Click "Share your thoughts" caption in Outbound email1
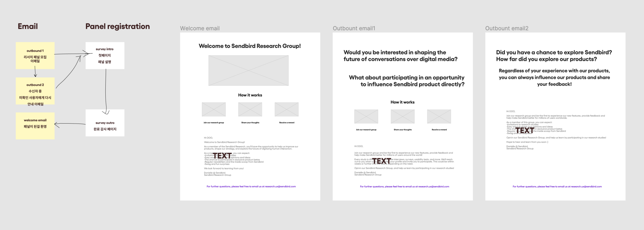 pyautogui.click(x=403, y=130)
